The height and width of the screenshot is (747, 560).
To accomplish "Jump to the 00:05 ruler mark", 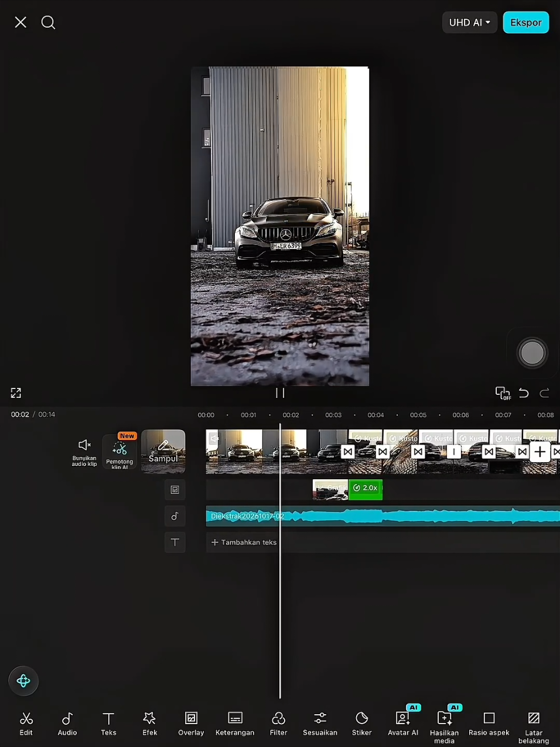I will click(418, 415).
